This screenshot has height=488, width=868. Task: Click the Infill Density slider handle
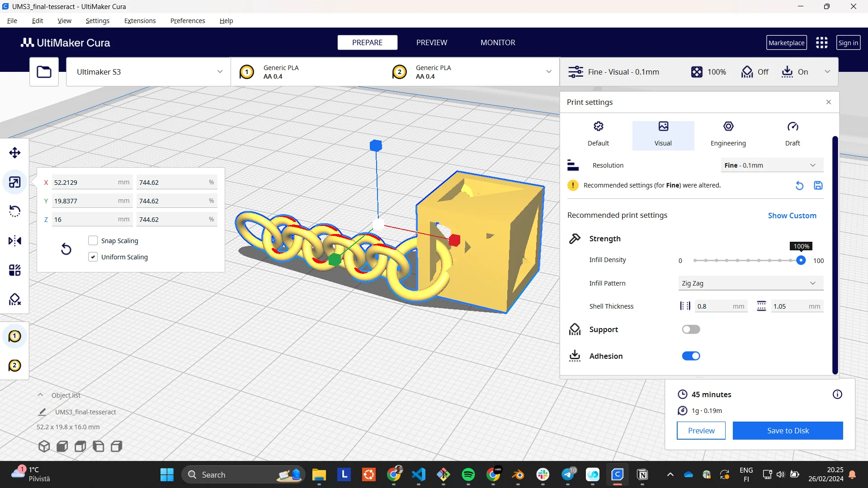(801, 260)
